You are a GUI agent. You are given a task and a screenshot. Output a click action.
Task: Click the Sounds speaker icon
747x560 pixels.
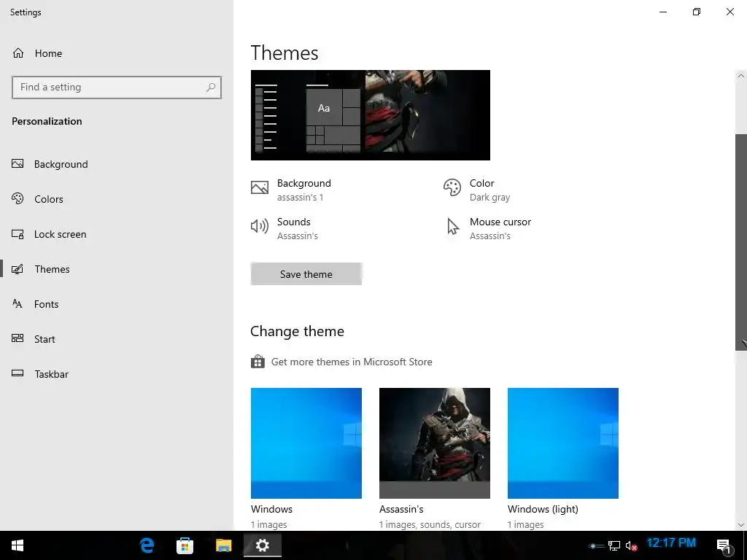point(260,226)
